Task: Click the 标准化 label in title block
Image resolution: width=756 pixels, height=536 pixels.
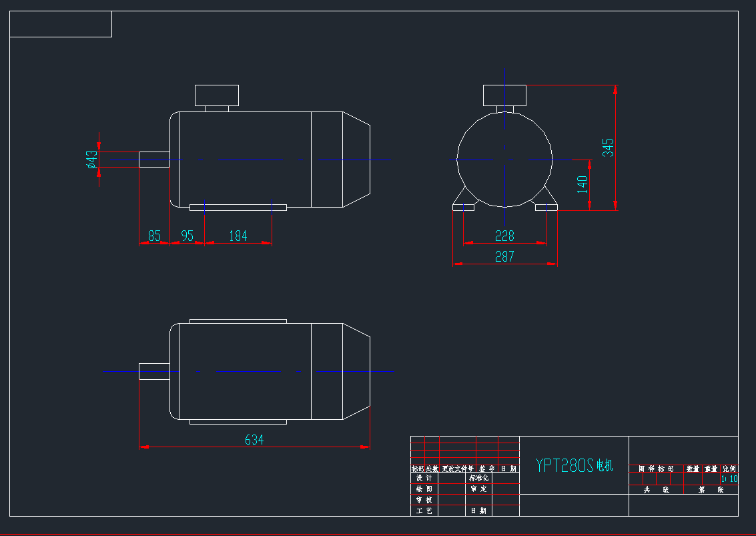Action: [478, 479]
